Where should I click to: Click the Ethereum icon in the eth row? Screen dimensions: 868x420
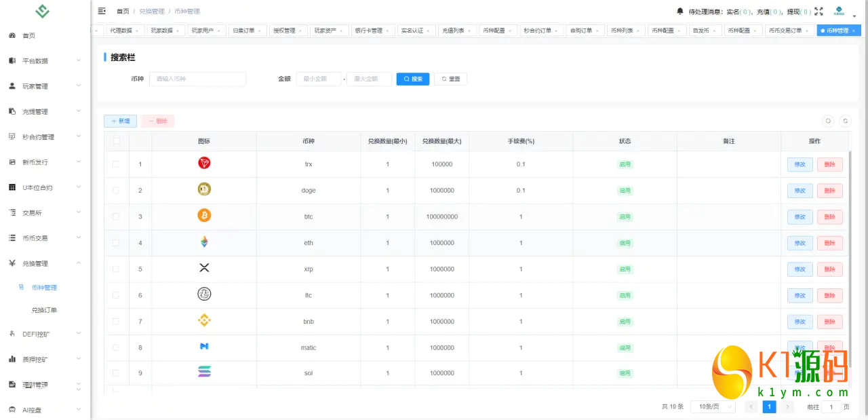(204, 242)
